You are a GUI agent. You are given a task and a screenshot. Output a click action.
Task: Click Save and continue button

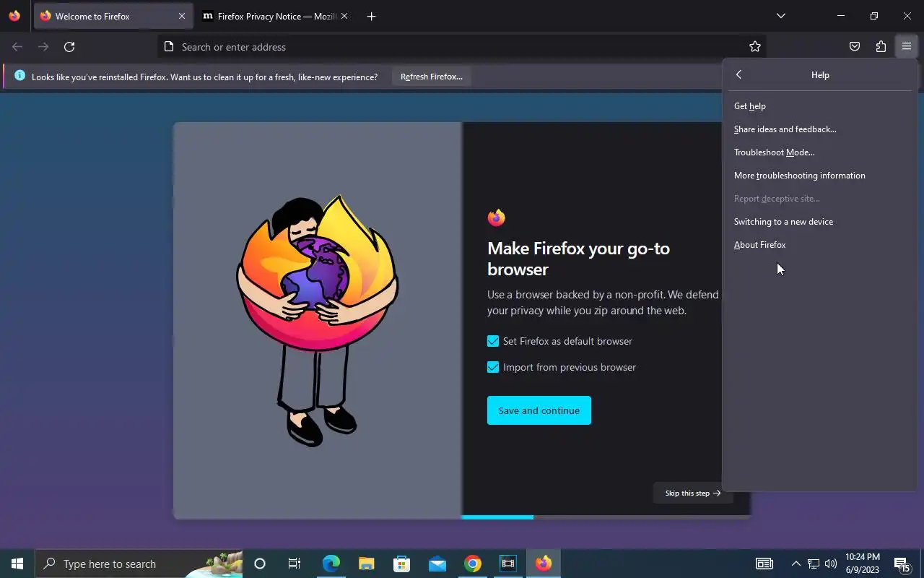click(x=539, y=410)
